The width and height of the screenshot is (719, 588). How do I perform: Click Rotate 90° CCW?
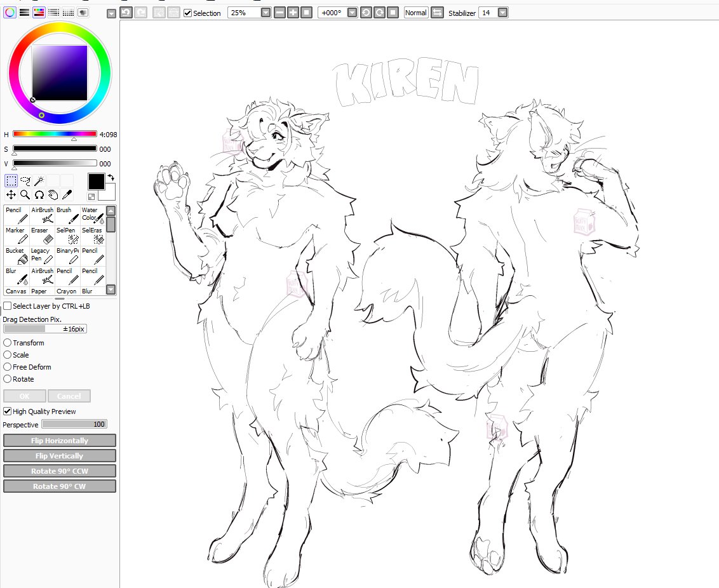tap(60, 471)
